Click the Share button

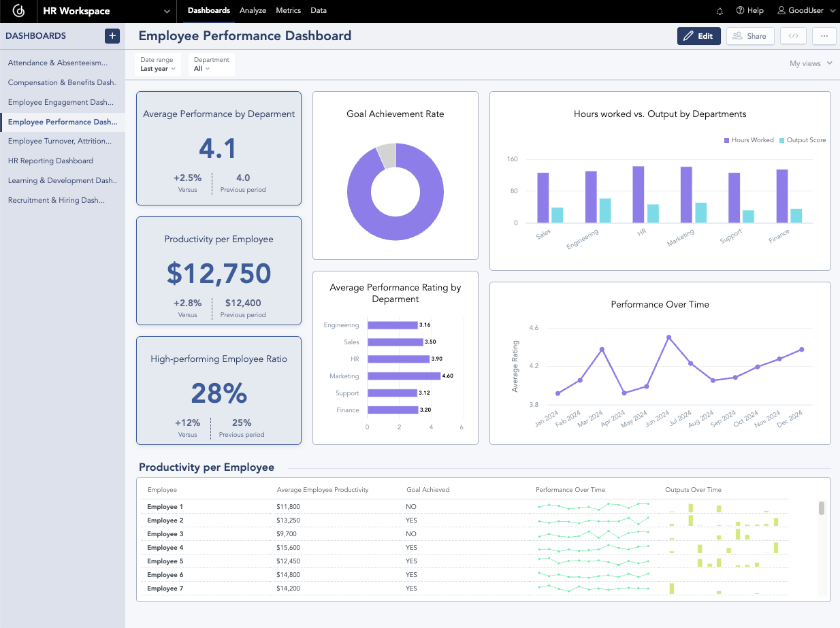coord(750,35)
